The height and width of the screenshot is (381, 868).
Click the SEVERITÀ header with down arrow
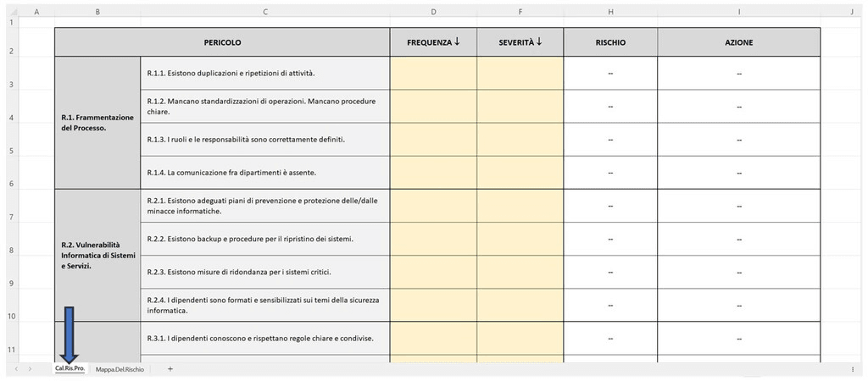[x=519, y=42]
